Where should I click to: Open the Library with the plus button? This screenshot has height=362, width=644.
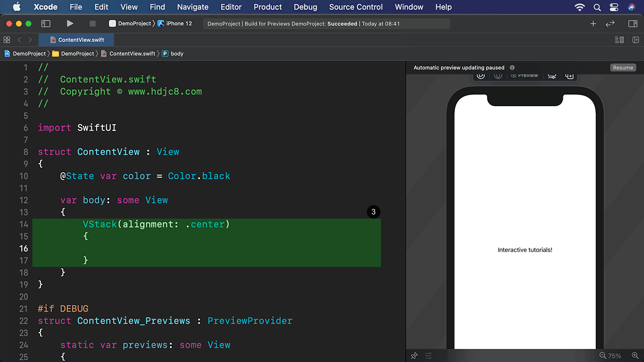tap(593, 23)
